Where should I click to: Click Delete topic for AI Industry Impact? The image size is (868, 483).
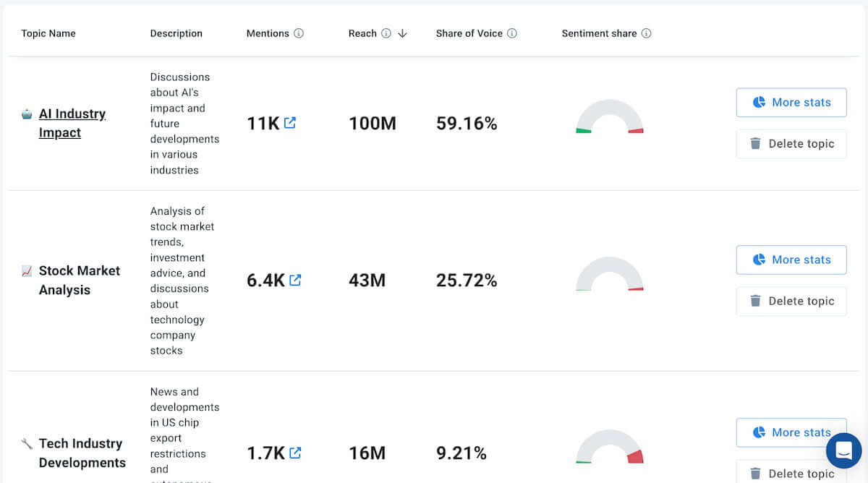pos(791,144)
